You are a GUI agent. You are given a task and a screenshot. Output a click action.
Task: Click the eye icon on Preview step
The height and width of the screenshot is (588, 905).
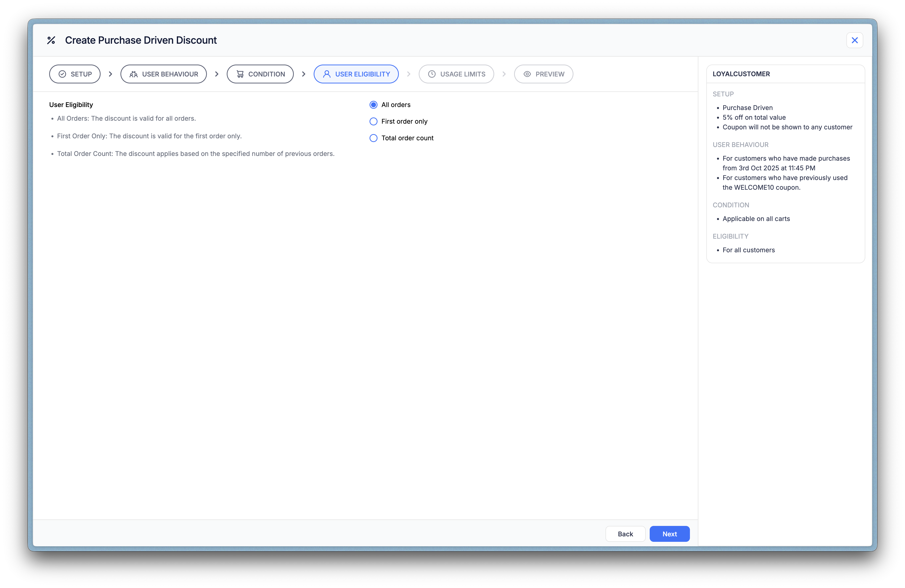(x=527, y=74)
